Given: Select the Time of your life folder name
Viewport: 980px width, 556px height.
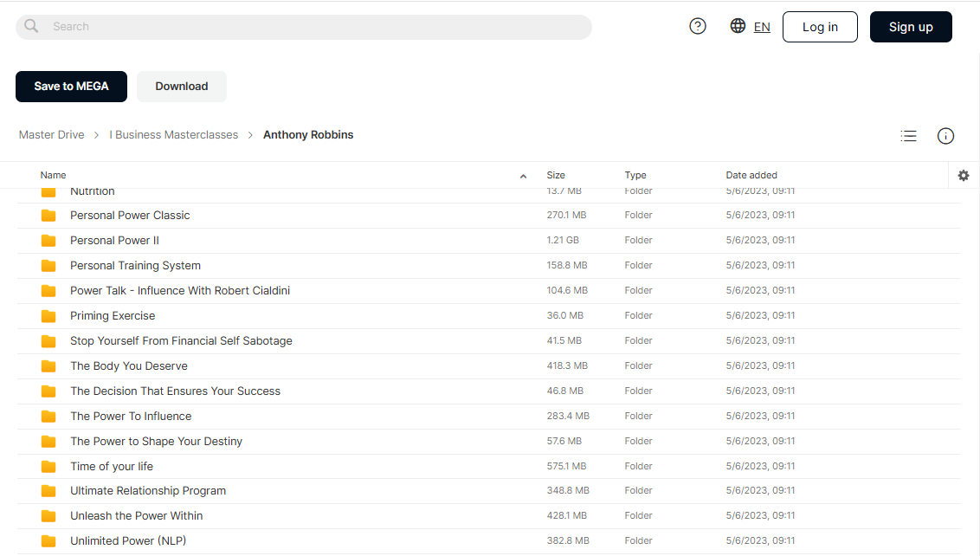Looking at the screenshot, I should coord(112,466).
